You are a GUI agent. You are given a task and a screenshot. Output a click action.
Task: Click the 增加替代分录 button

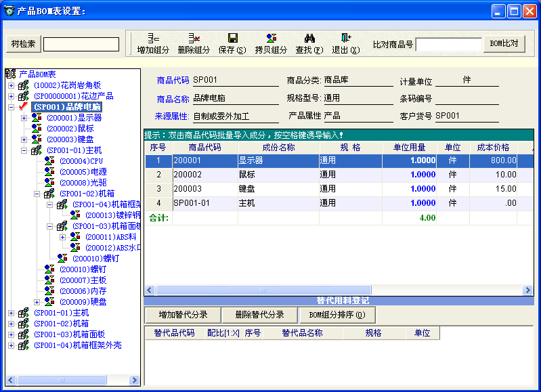[183, 315]
